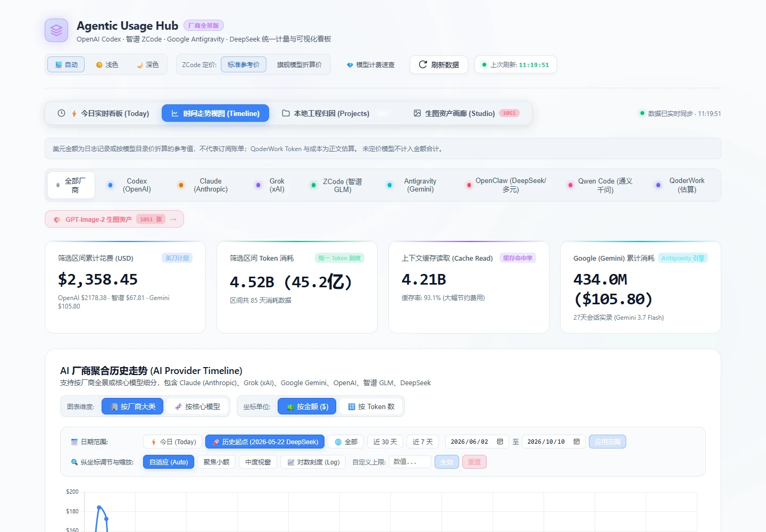This screenshot has height=532, width=766.
Task: Filter by ZCode (智谱 GLM) vendor
Action: point(338,185)
